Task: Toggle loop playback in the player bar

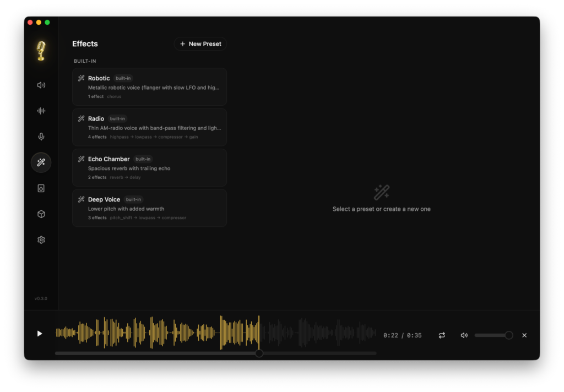Action: (x=442, y=335)
